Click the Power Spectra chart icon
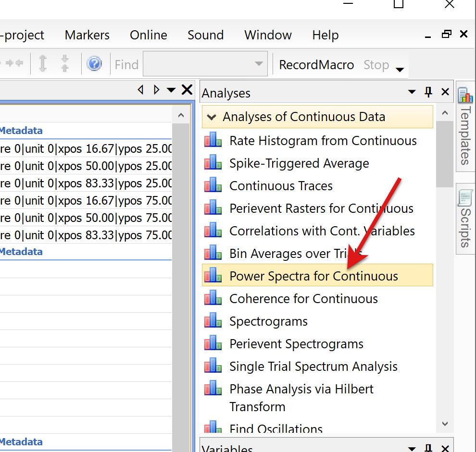This screenshot has height=452, width=476. pos(213,275)
